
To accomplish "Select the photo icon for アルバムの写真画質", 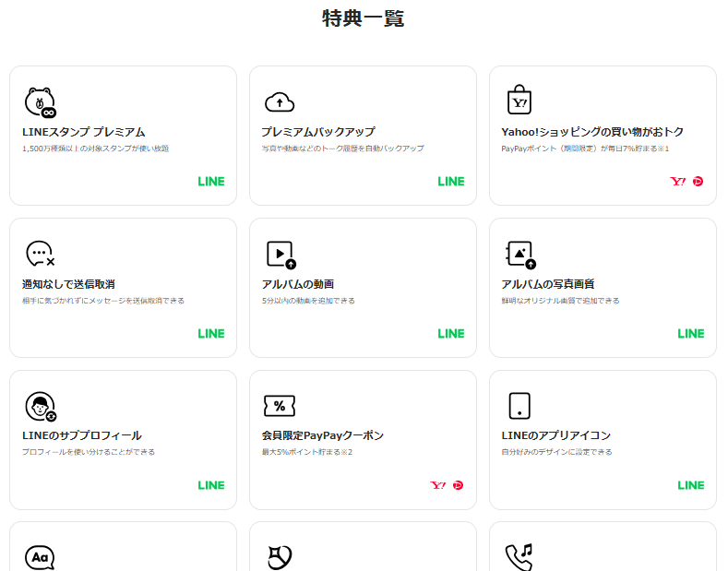I will point(519,254).
